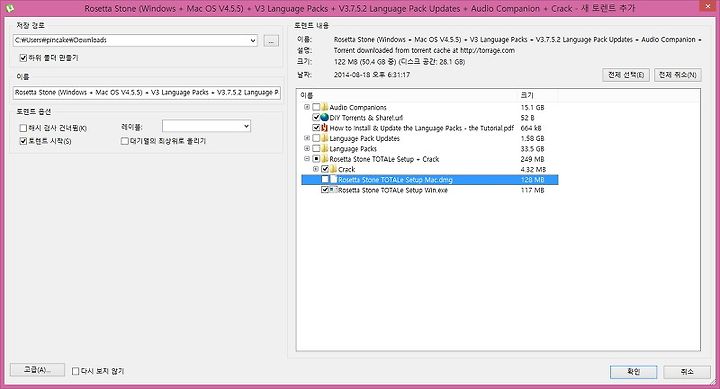Viewport: 720px width, 389px height.
Task: Click the Audio Companions folder icon
Action: [325, 107]
